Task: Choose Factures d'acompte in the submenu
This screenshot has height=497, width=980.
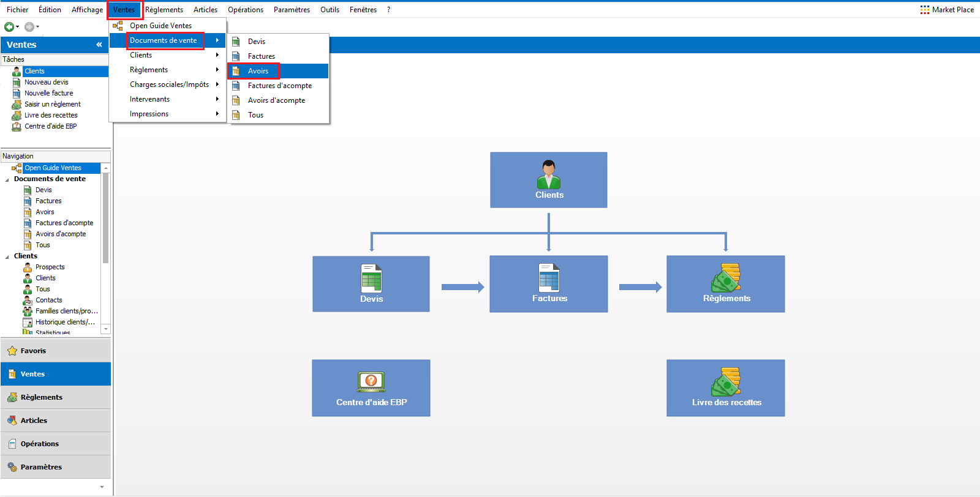Action: click(278, 86)
